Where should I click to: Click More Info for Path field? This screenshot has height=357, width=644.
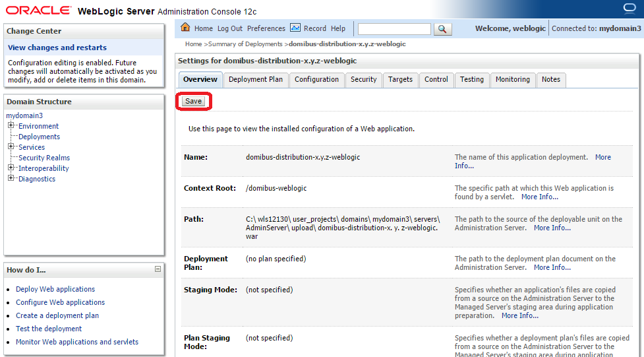click(x=552, y=228)
